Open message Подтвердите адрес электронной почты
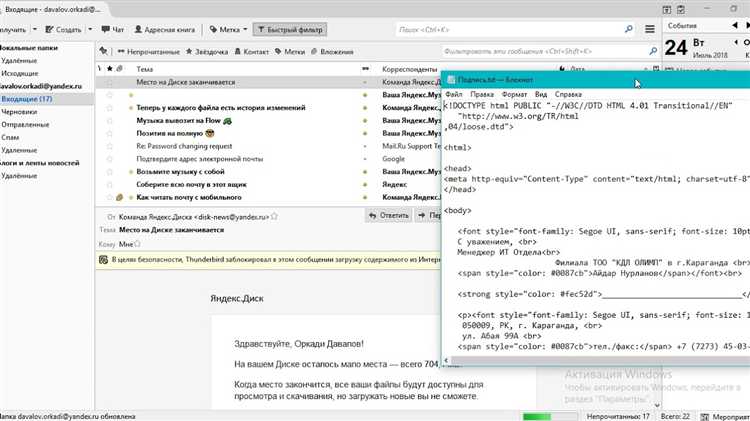750x421 pixels. 199,159
